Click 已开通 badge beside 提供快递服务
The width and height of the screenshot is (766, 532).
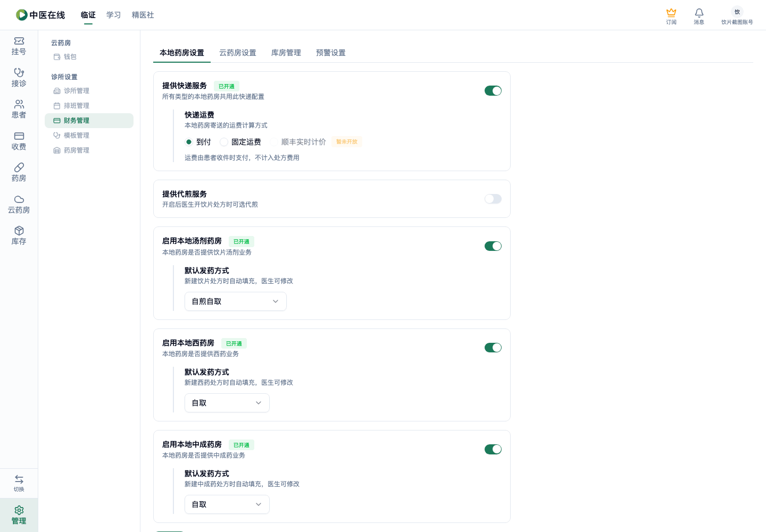click(x=227, y=86)
